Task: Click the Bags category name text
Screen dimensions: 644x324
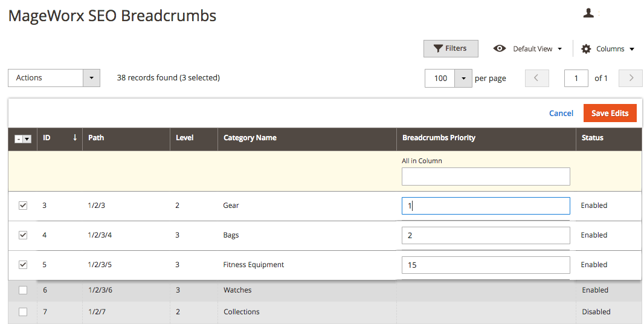Action: (231, 235)
